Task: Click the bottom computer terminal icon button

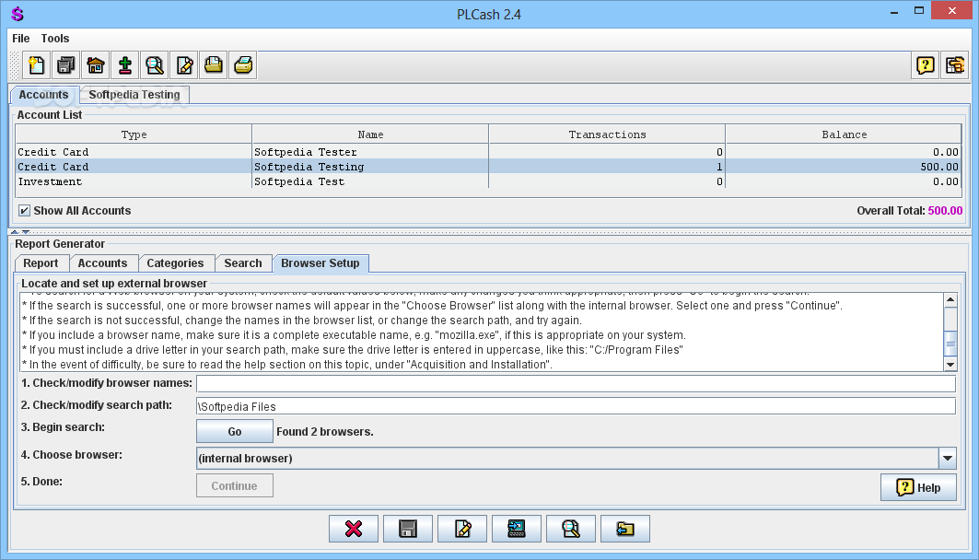Action: (x=517, y=529)
